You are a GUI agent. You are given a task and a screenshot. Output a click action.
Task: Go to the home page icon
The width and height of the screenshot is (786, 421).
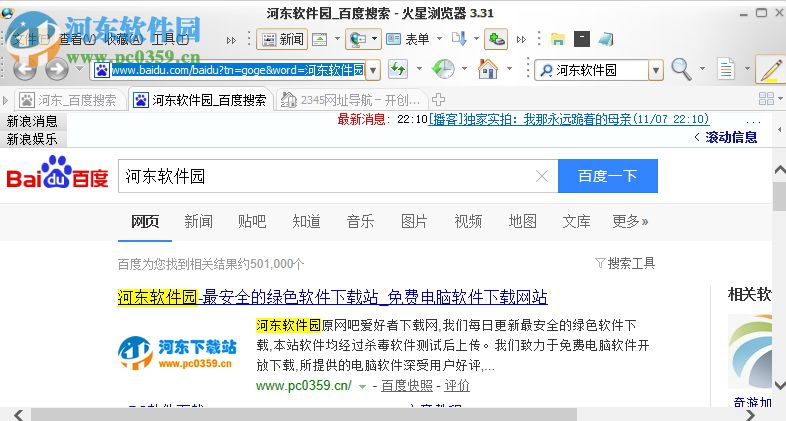(x=488, y=69)
